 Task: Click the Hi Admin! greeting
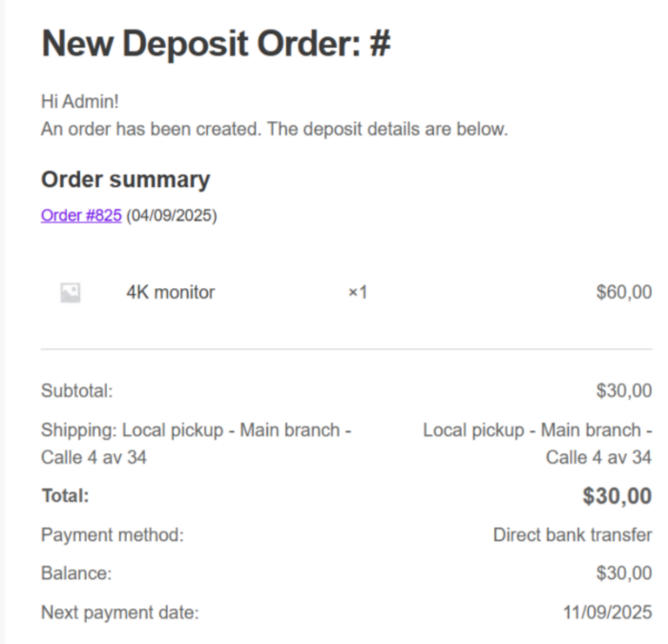80,101
